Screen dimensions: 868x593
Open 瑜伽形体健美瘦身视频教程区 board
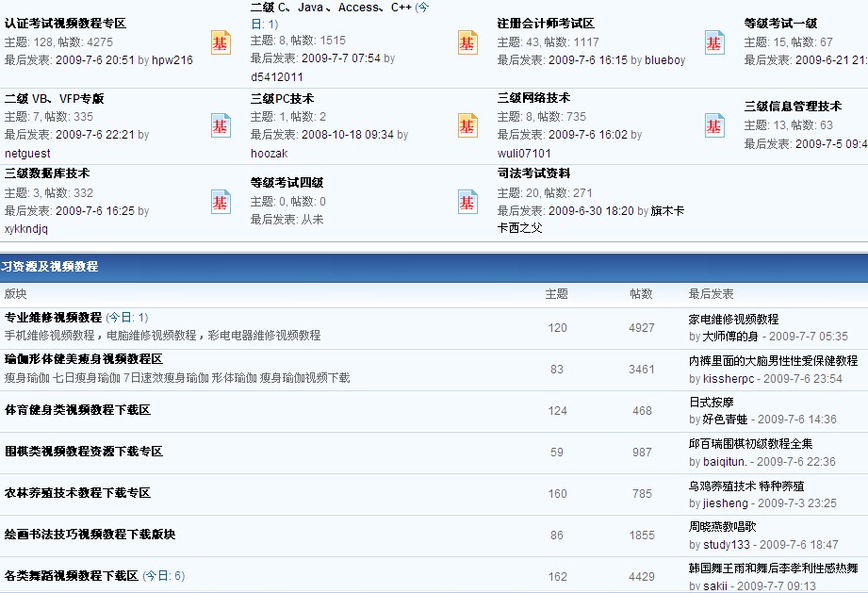click(x=83, y=359)
